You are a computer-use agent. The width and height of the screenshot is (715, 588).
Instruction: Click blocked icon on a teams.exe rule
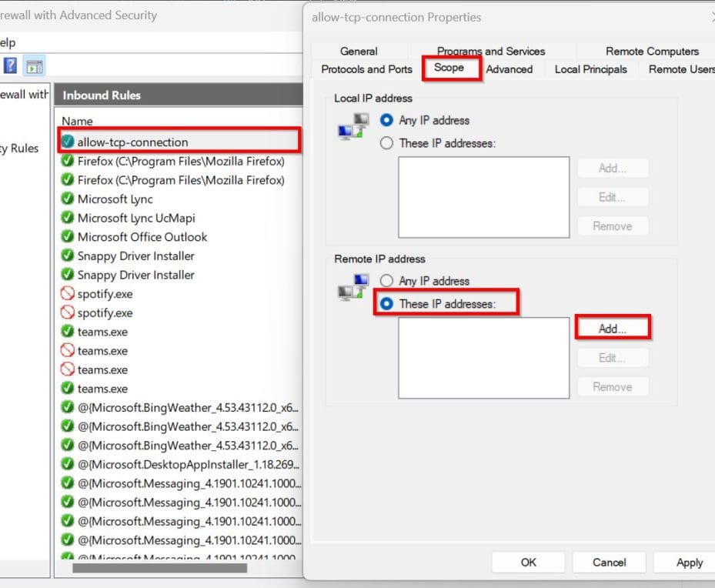click(67, 350)
